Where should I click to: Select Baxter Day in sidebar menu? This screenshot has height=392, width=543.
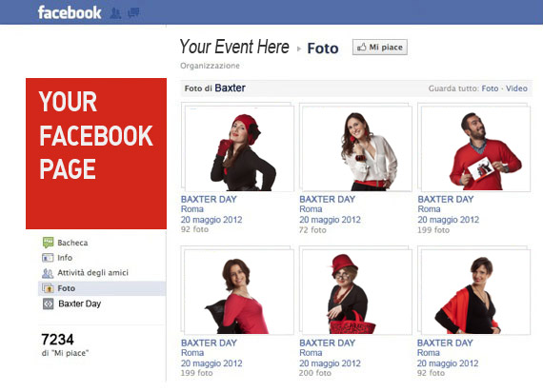[80, 304]
